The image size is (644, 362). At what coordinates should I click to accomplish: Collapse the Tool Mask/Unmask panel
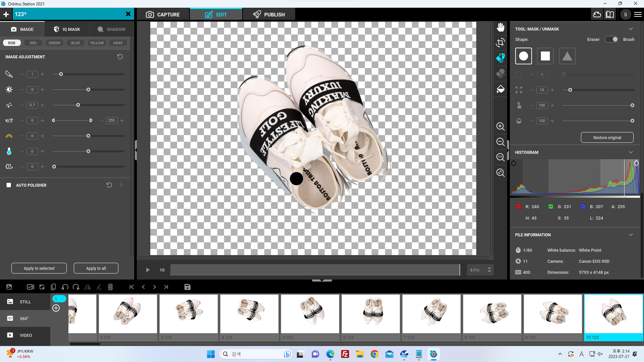coord(631,29)
